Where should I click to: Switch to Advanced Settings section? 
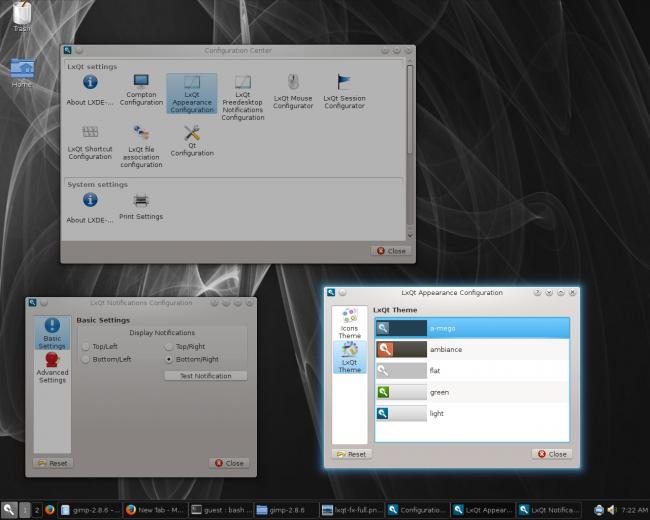pyautogui.click(x=52, y=368)
